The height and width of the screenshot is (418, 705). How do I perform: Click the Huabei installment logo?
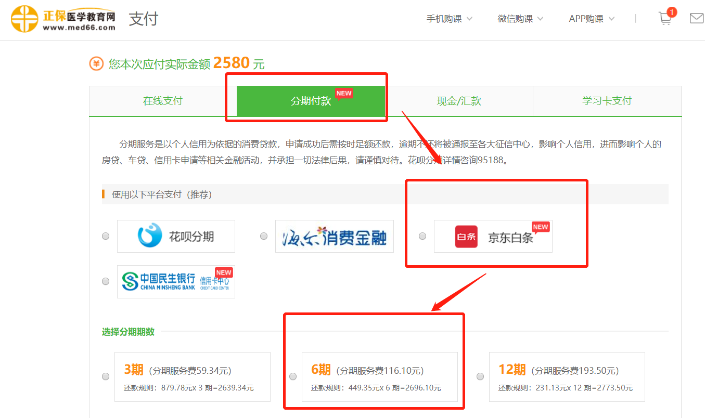[x=175, y=236]
